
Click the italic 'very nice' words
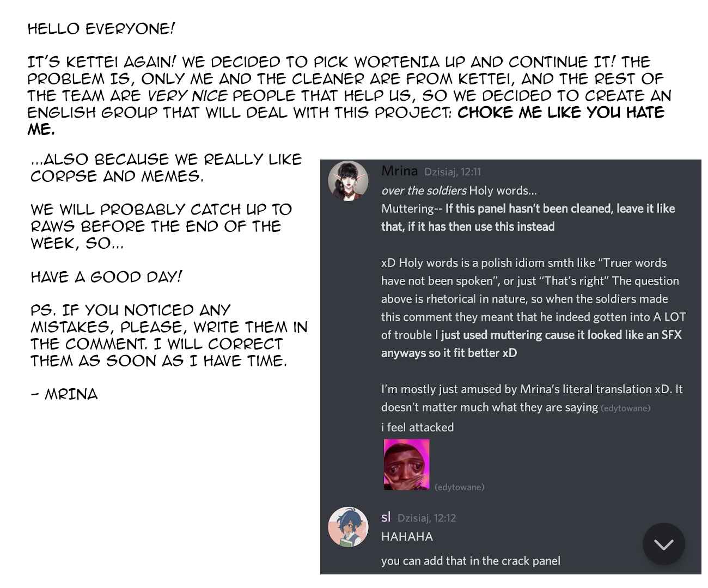coord(188,96)
